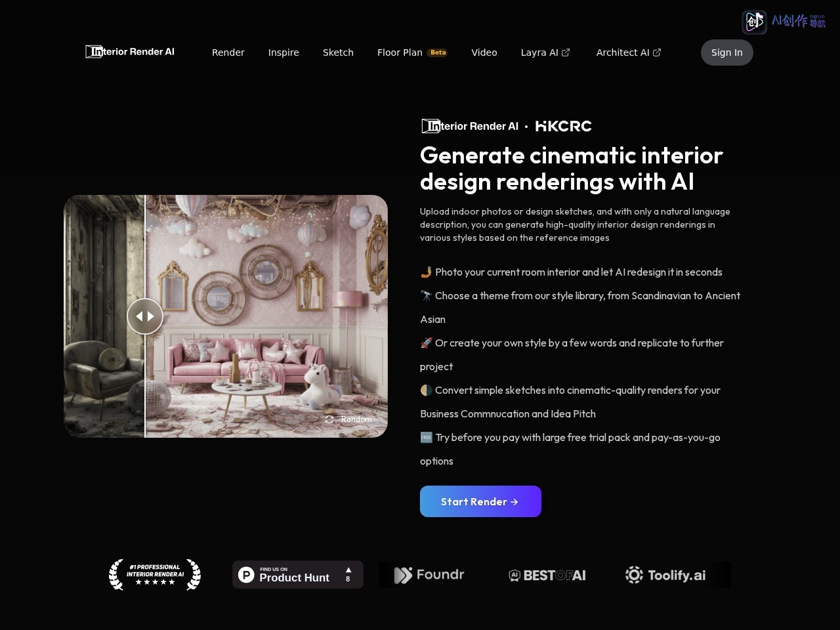Click external-link icon beside Layra AI
This screenshot has width=840, height=630.
(566, 52)
